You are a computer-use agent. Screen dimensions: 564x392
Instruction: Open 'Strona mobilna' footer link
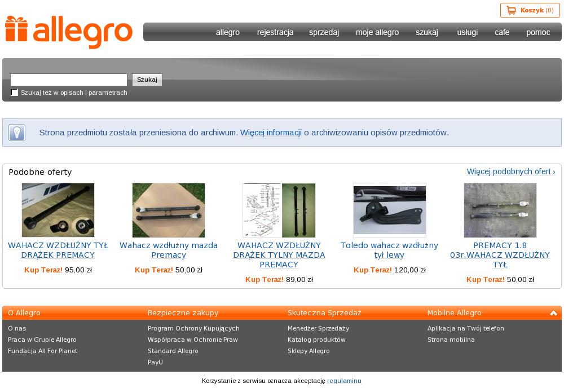[451, 340]
